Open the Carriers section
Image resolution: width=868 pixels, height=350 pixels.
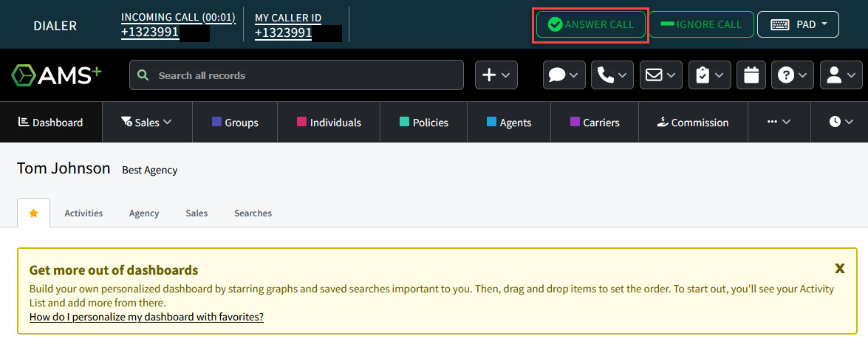coord(595,122)
